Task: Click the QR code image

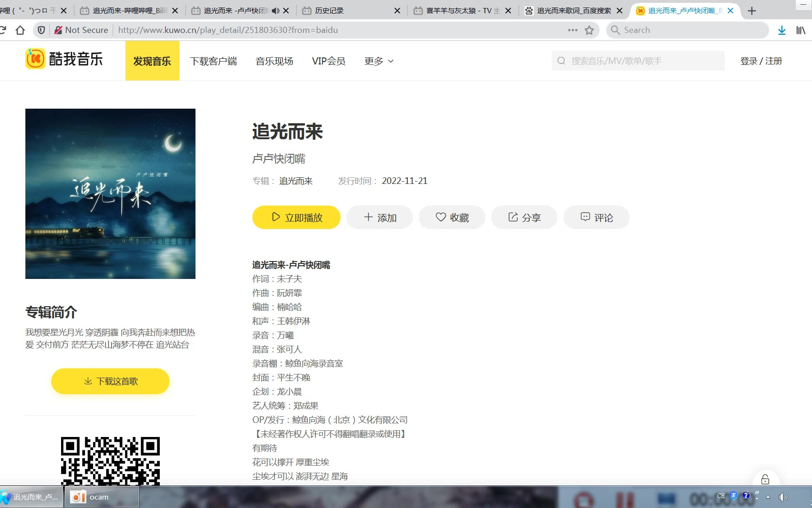Action: point(110,461)
